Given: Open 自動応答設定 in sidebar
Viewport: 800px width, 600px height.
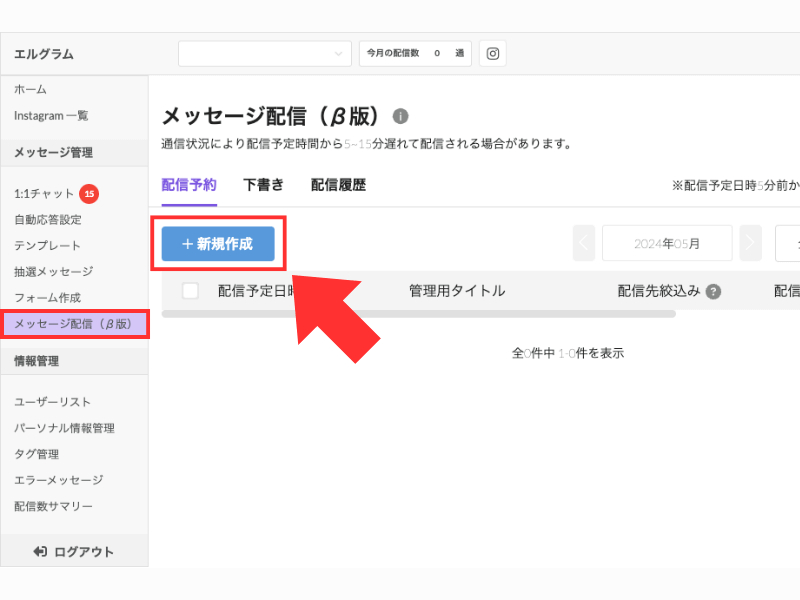Looking at the screenshot, I should (x=48, y=220).
